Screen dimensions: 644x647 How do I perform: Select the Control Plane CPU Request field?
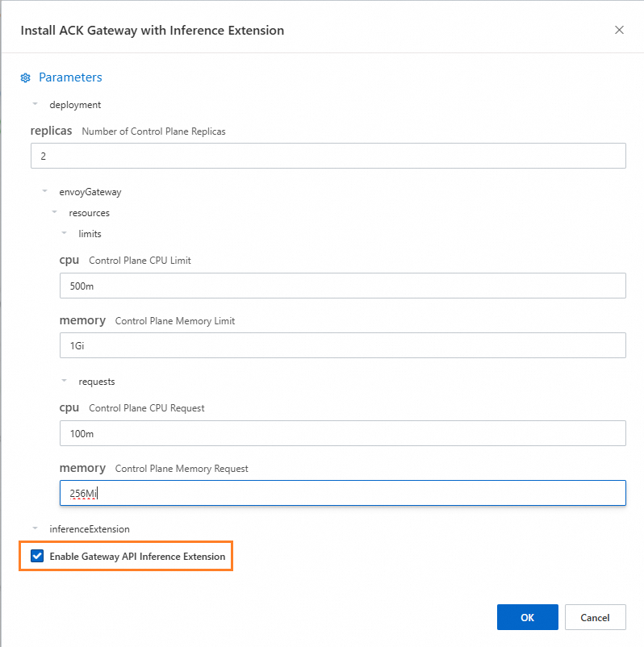click(342, 433)
